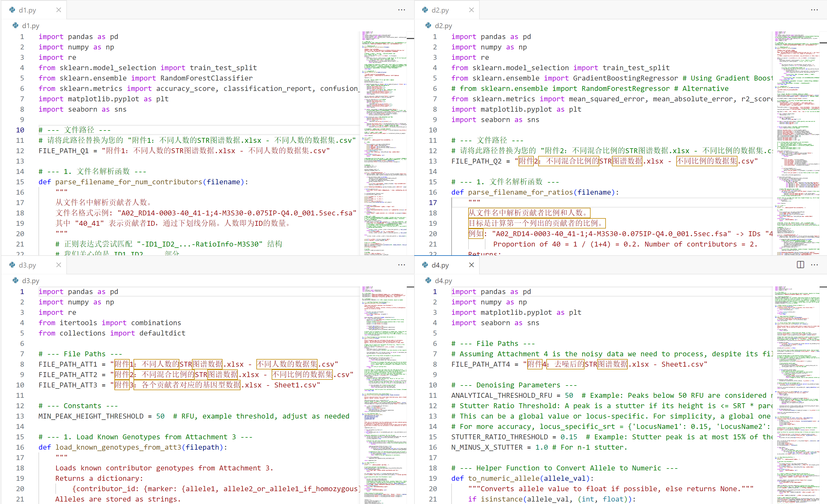Click line number 19 in d4.py gutter
The image size is (827, 504).
tap(433, 479)
